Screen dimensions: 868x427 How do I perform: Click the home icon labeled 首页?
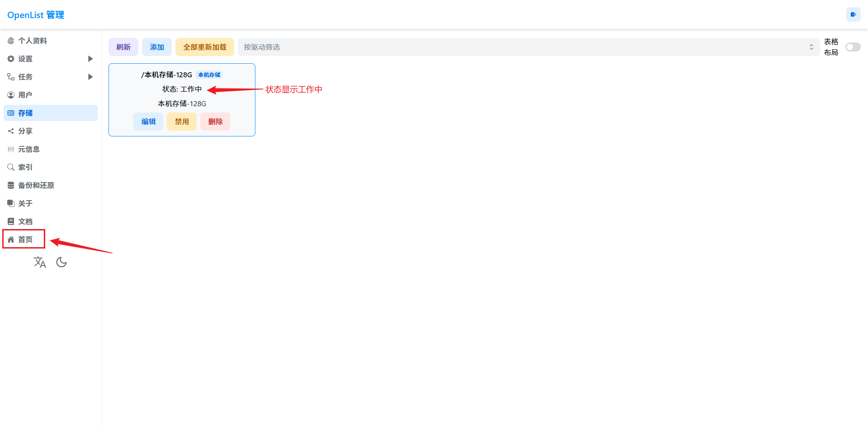click(11, 239)
